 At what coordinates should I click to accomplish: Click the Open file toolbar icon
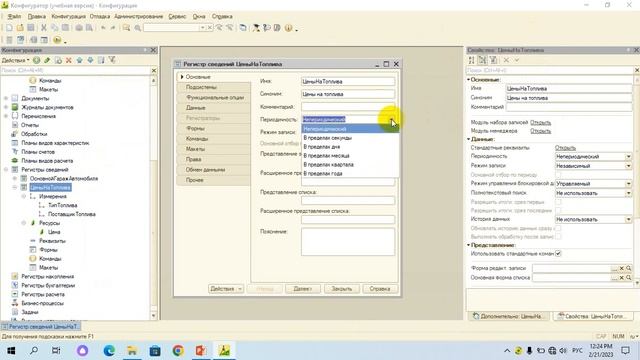click(20, 28)
